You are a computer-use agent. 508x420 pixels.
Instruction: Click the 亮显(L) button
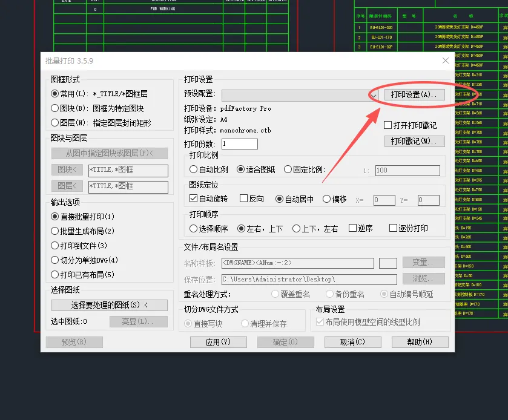click(139, 321)
